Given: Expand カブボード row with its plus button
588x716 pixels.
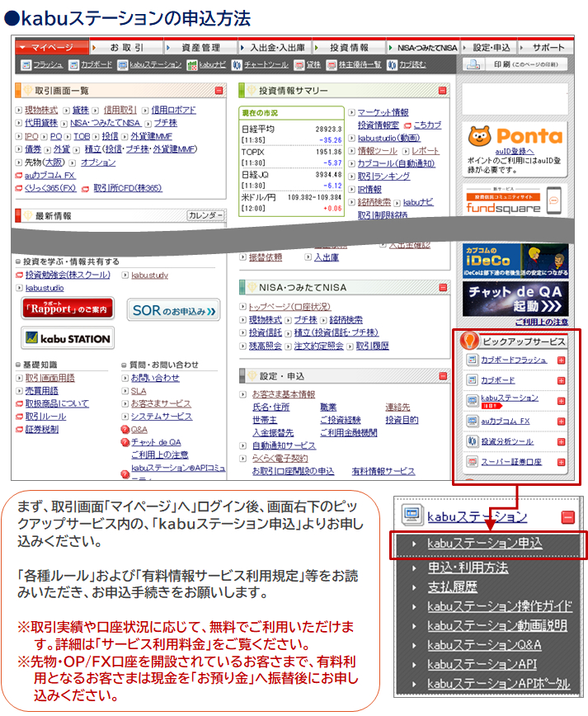Looking at the screenshot, I should (x=562, y=380).
